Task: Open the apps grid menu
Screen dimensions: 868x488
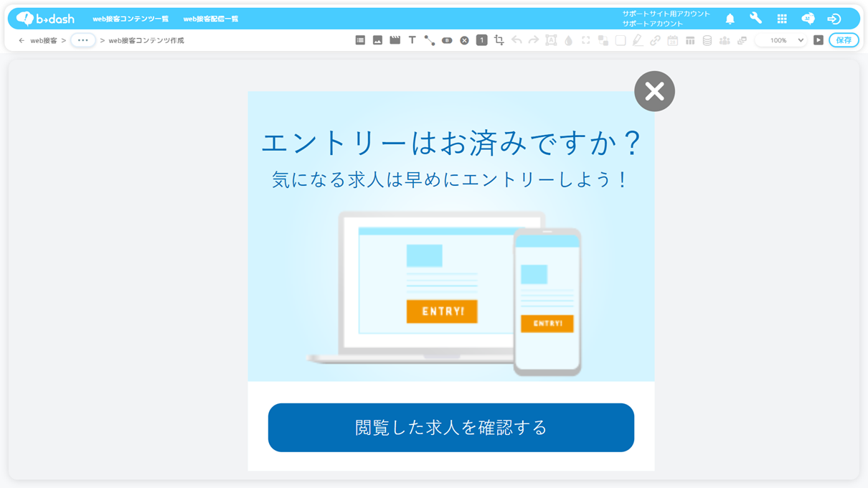Action: [x=782, y=19]
